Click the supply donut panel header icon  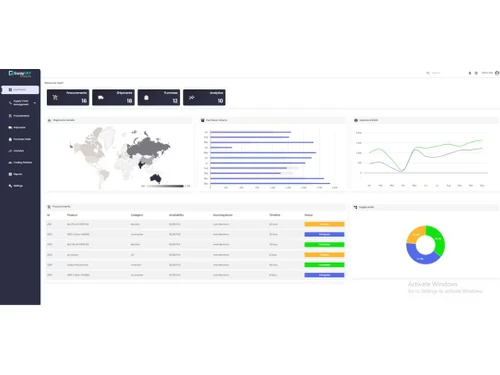(355, 207)
